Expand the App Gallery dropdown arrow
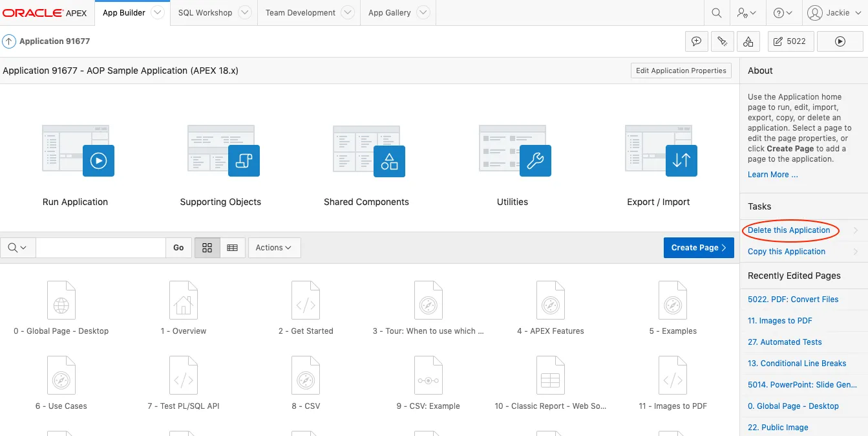Image resolution: width=868 pixels, height=436 pixels. [423, 13]
